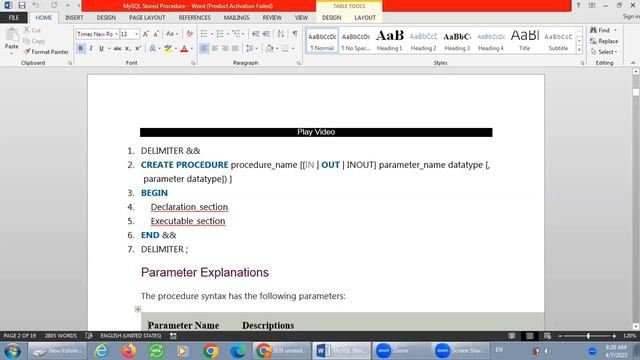Apply Text Effects icon
Image resolution: width=640 pixels, height=360 pixels.
click(x=153, y=49)
